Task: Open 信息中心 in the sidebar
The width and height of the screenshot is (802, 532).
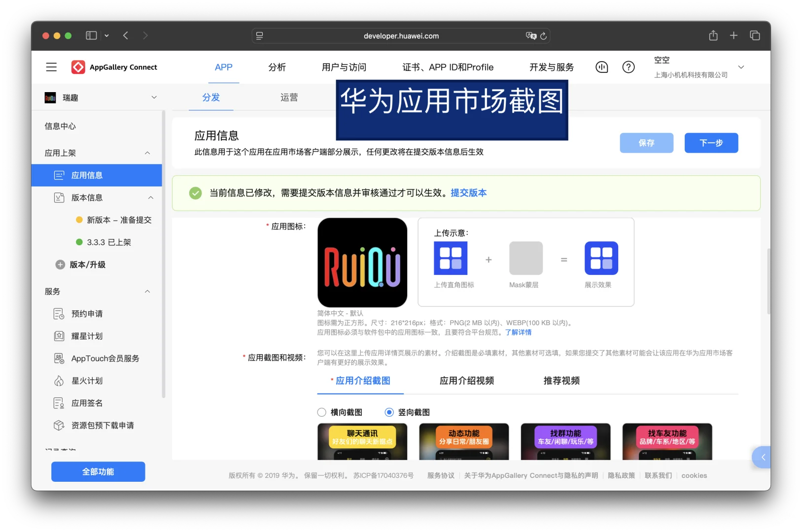Action: pos(61,126)
